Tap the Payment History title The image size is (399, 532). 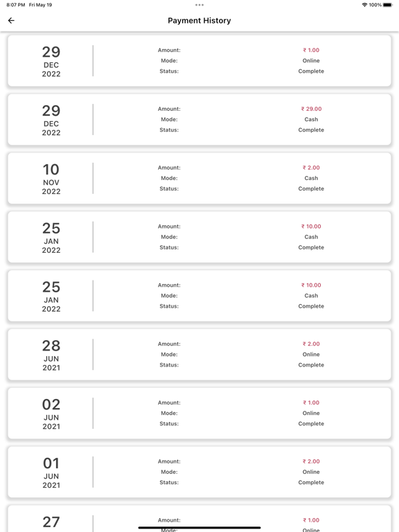199,21
